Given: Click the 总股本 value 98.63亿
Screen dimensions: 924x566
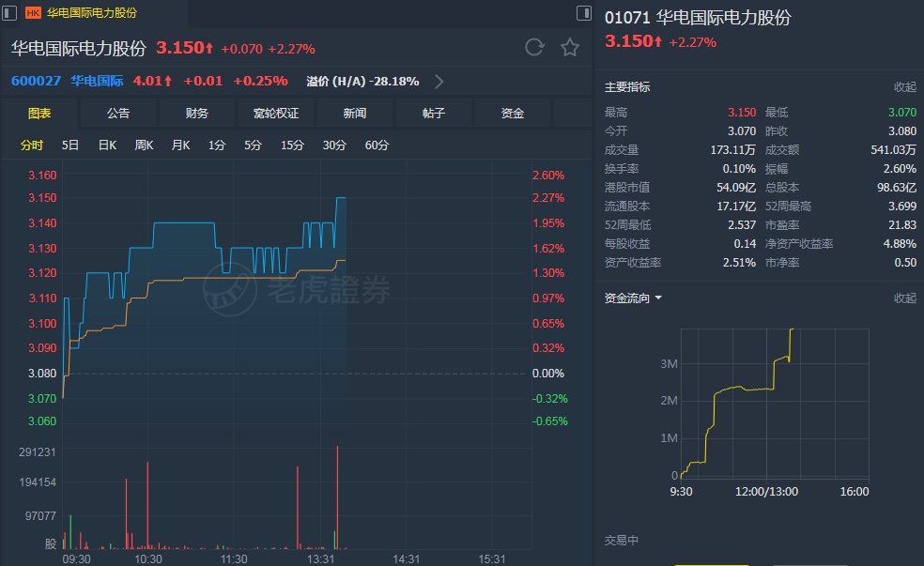Looking at the screenshot, I should [x=897, y=188].
